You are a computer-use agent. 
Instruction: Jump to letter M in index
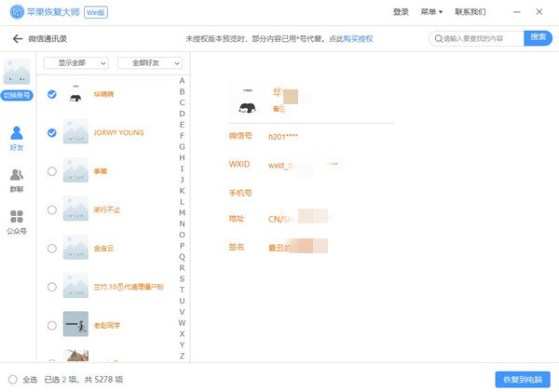[182, 212]
